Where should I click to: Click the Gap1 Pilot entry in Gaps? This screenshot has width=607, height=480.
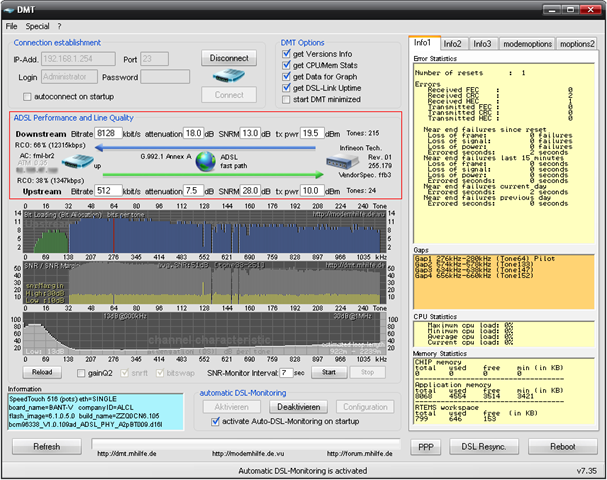(x=485, y=259)
